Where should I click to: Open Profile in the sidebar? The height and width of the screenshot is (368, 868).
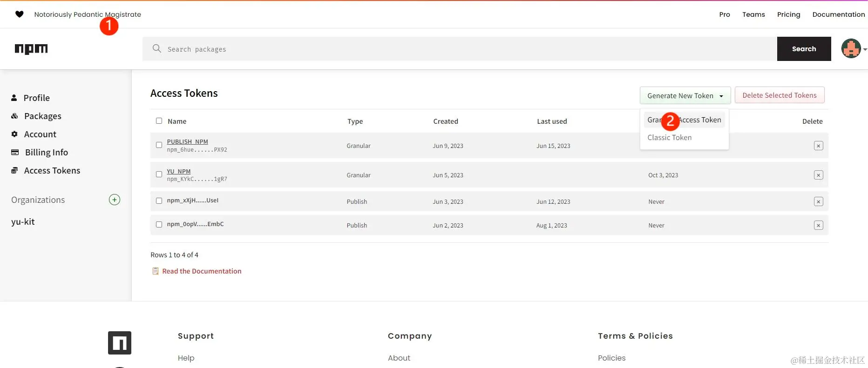coord(36,98)
